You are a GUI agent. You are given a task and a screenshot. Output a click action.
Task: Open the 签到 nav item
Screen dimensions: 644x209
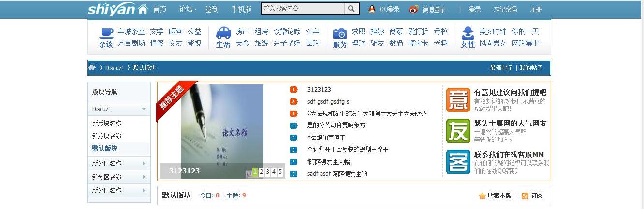[x=212, y=9]
